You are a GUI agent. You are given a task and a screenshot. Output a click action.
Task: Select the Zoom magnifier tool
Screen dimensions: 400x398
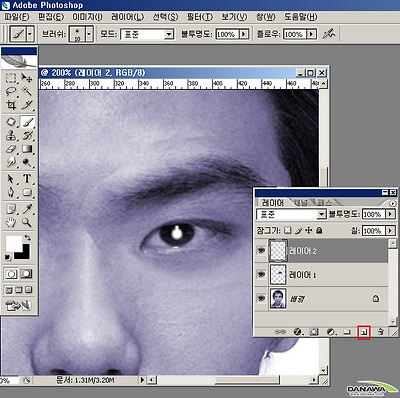(x=27, y=222)
